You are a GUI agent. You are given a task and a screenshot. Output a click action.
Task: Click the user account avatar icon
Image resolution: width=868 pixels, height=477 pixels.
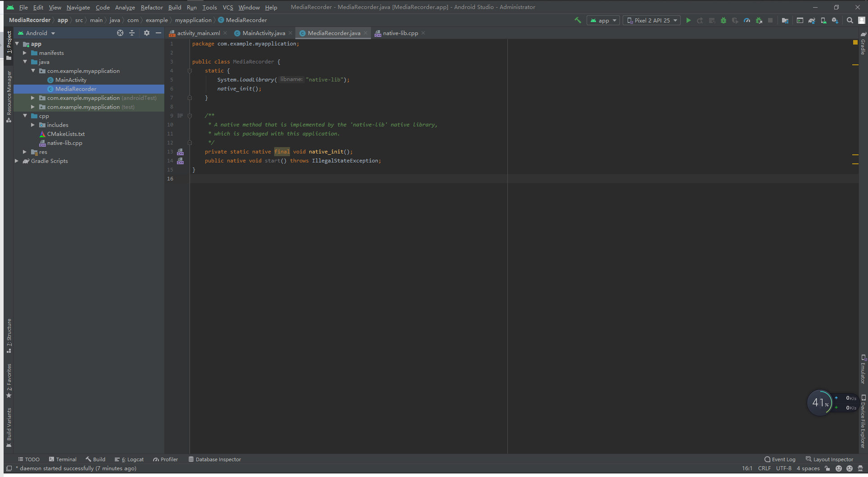coord(862,20)
